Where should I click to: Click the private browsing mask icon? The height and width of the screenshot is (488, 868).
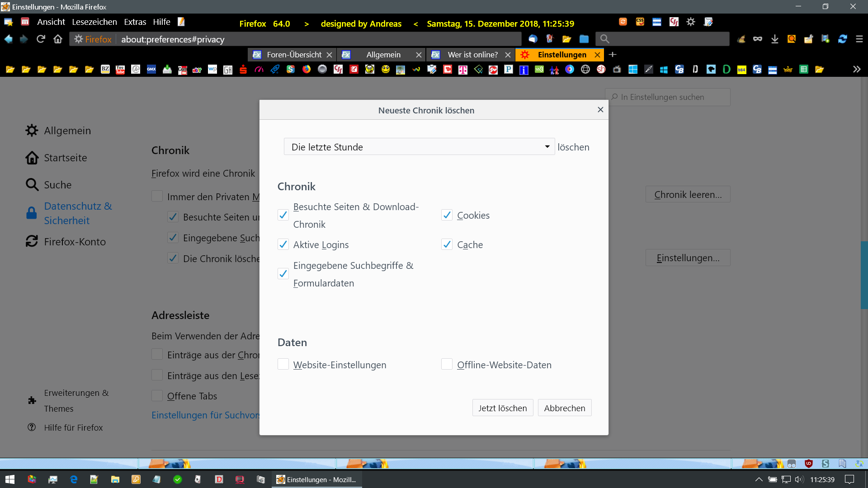757,39
